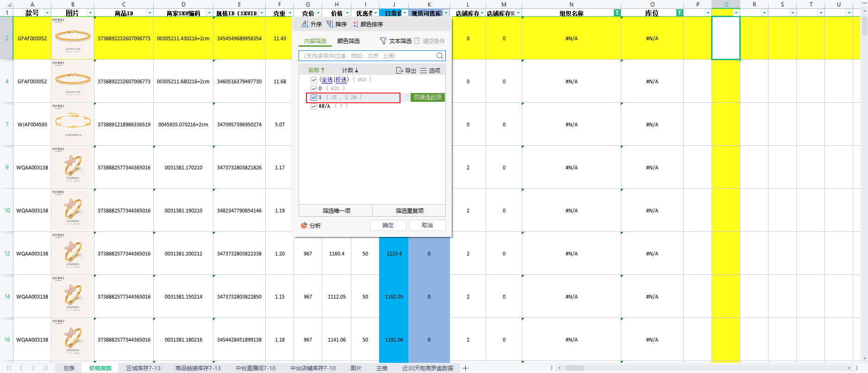The height and width of the screenshot is (373, 868).
Task: Toggle the #N/A filter checkbox
Action: (314, 106)
